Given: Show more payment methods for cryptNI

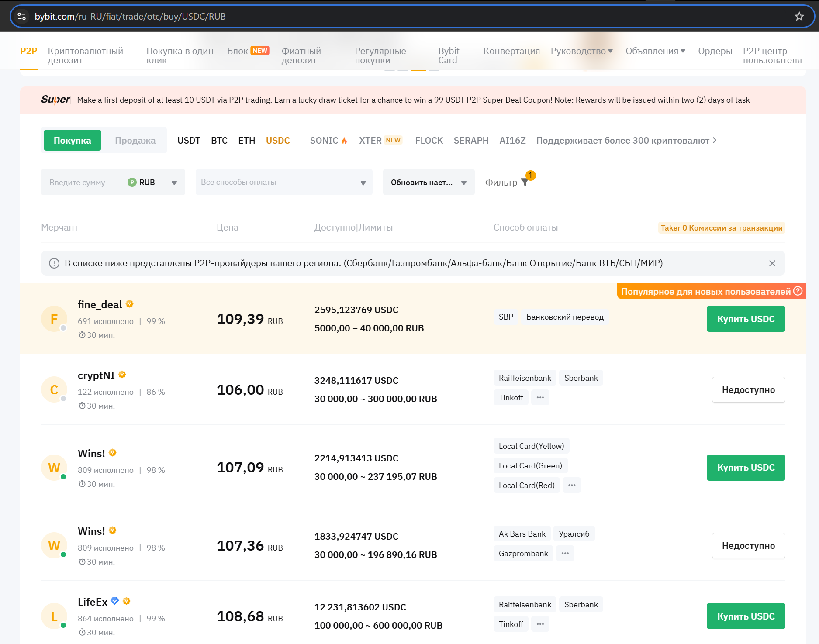Looking at the screenshot, I should click(x=540, y=397).
